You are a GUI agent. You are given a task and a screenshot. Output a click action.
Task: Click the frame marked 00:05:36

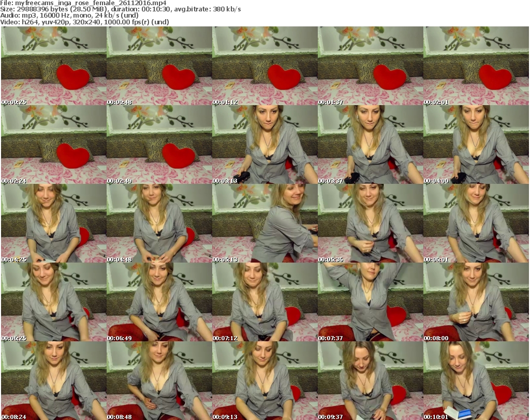[x=370, y=223]
